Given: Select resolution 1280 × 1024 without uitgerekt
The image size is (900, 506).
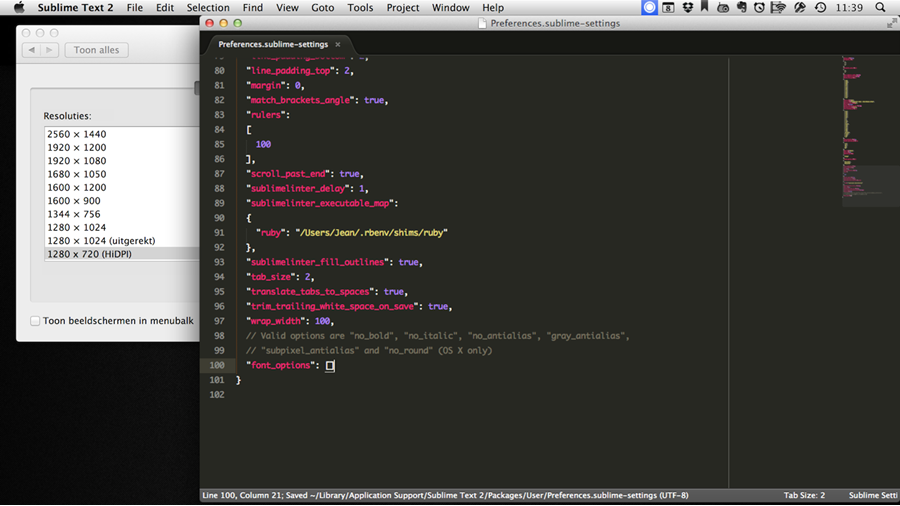Looking at the screenshot, I should pos(122,227).
